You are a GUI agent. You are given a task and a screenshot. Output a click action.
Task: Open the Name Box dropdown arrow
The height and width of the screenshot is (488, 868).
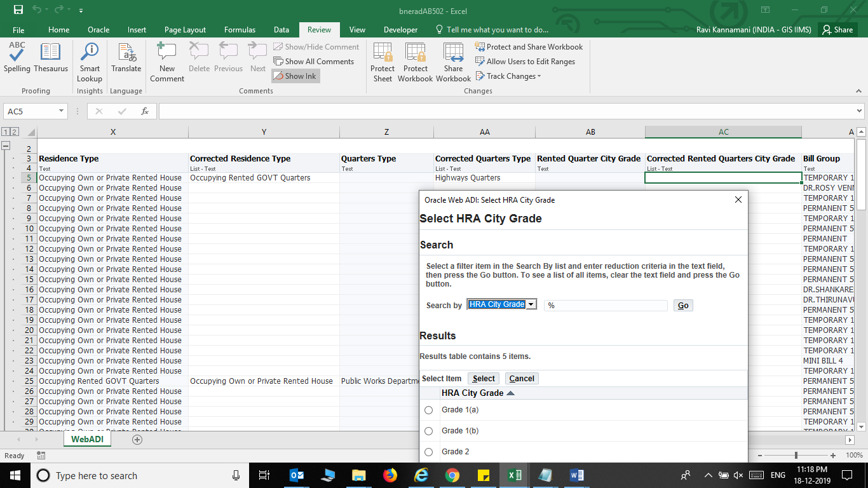[x=62, y=111]
